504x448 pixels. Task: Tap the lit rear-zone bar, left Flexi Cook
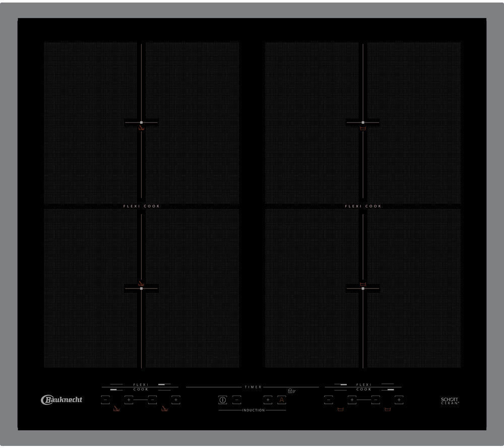[x=161, y=384]
